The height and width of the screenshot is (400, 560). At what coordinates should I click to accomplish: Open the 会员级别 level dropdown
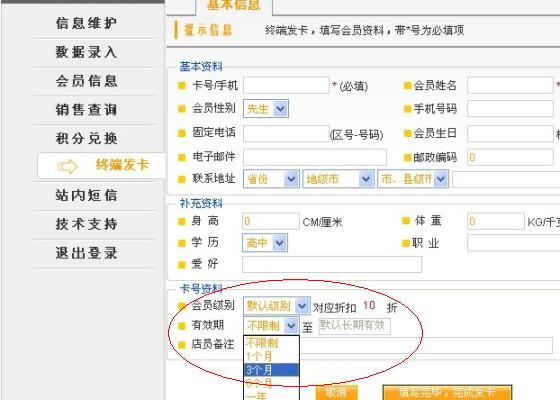click(x=276, y=306)
